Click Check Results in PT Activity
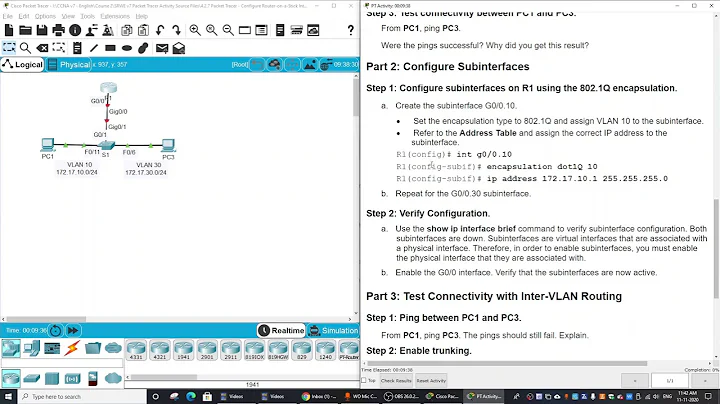The width and height of the screenshot is (720, 404). [396, 381]
